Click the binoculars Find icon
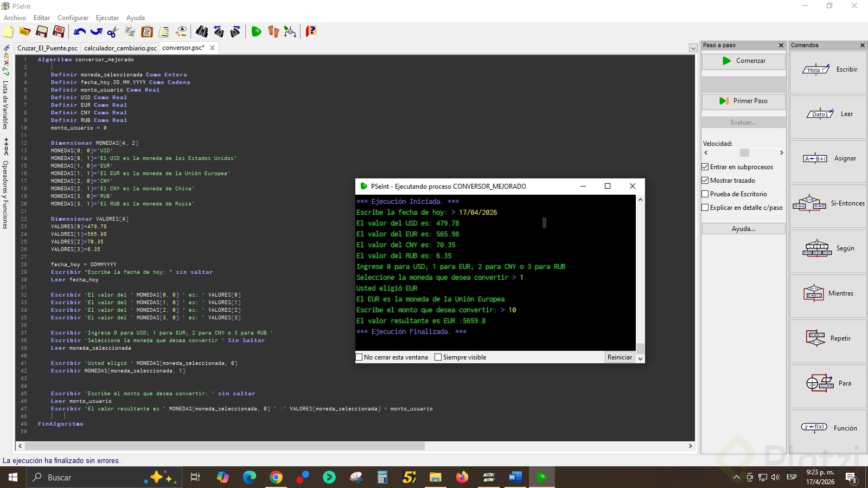The image size is (868, 488). (x=202, y=32)
